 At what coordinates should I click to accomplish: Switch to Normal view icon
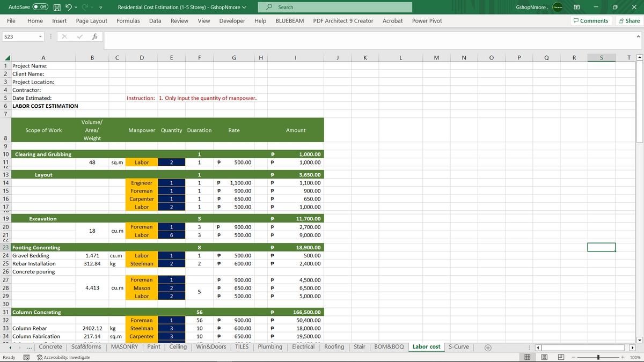click(x=526, y=357)
